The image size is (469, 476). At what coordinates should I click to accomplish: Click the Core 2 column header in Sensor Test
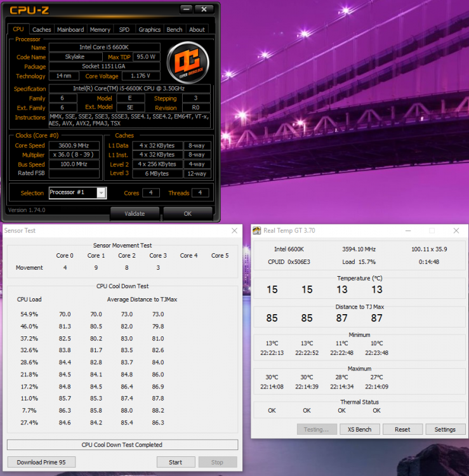click(127, 256)
